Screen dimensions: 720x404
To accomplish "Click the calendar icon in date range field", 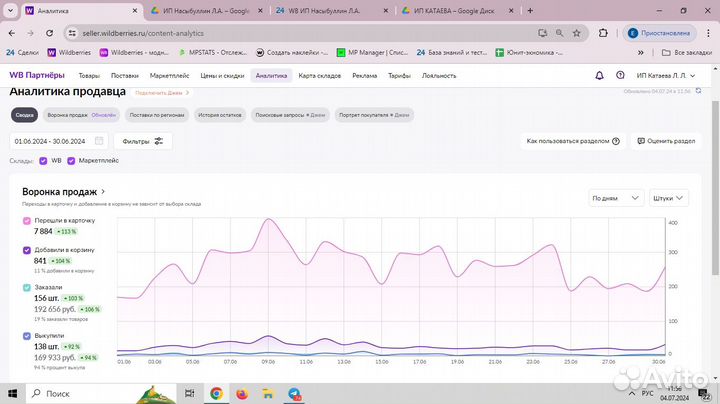I will click(x=99, y=141).
